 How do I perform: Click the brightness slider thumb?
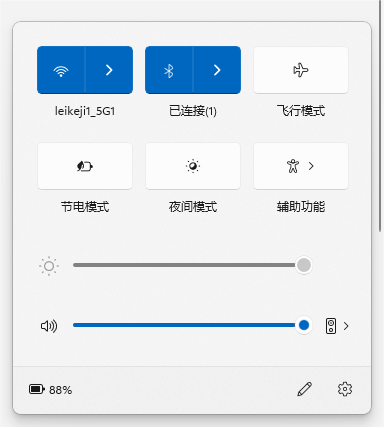click(x=304, y=265)
